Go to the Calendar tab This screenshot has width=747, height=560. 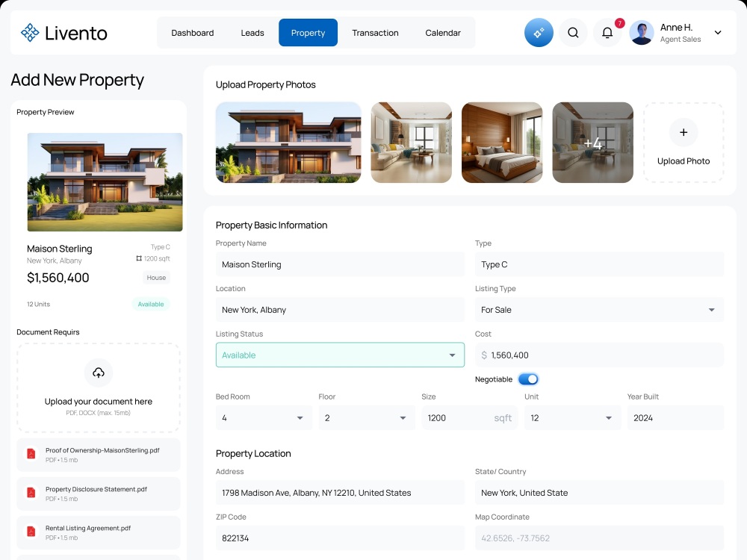(443, 33)
